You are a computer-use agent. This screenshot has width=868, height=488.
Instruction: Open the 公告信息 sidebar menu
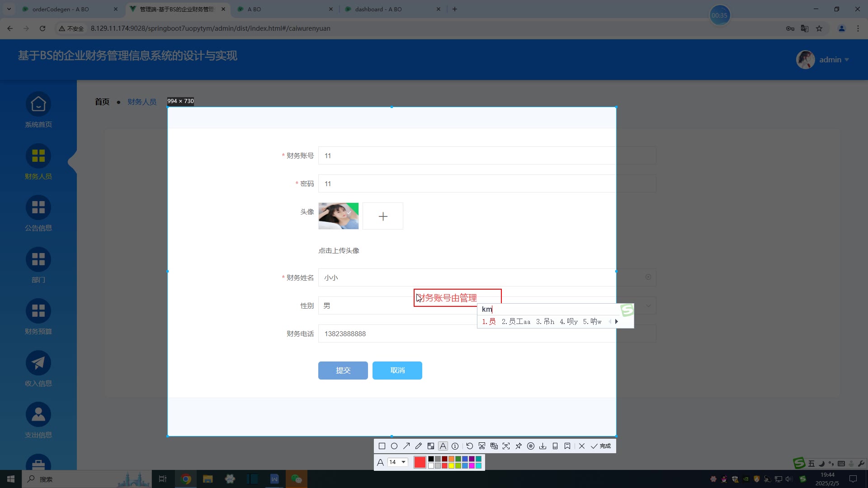[x=38, y=213]
